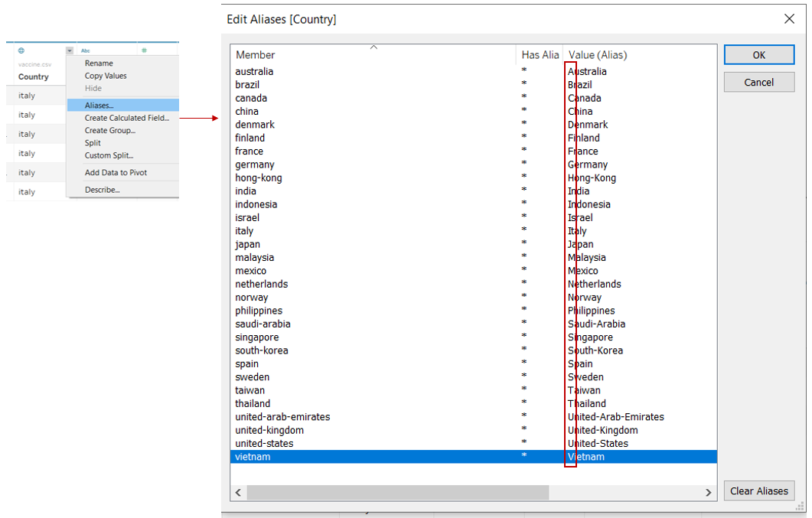
Task: Open the Country column dropdown arrow
Action: [70, 51]
